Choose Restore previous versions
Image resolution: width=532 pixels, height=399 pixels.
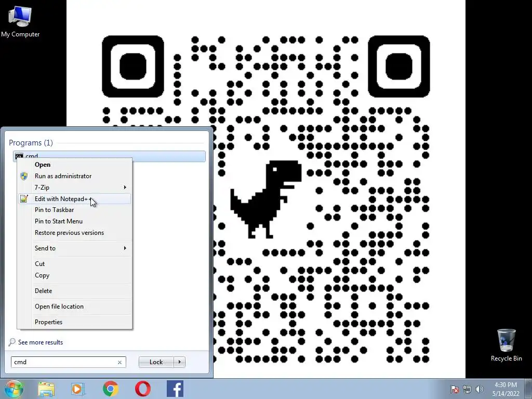point(74,233)
